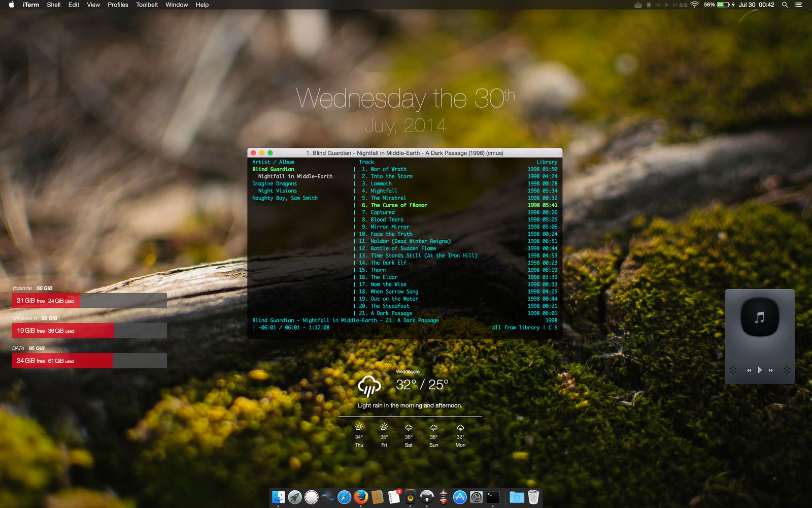Launch Launchpad rocket icon in dock
Image resolution: width=812 pixels, height=508 pixels.
coord(295,497)
